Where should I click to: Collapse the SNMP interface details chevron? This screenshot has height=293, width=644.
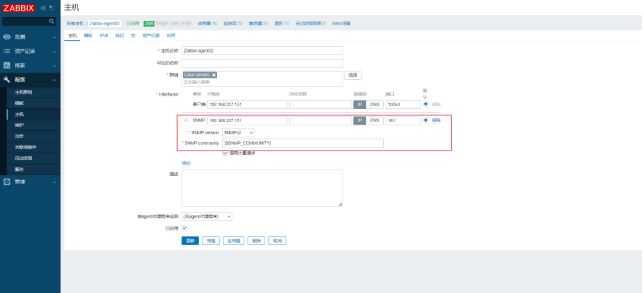coord(185,120)
